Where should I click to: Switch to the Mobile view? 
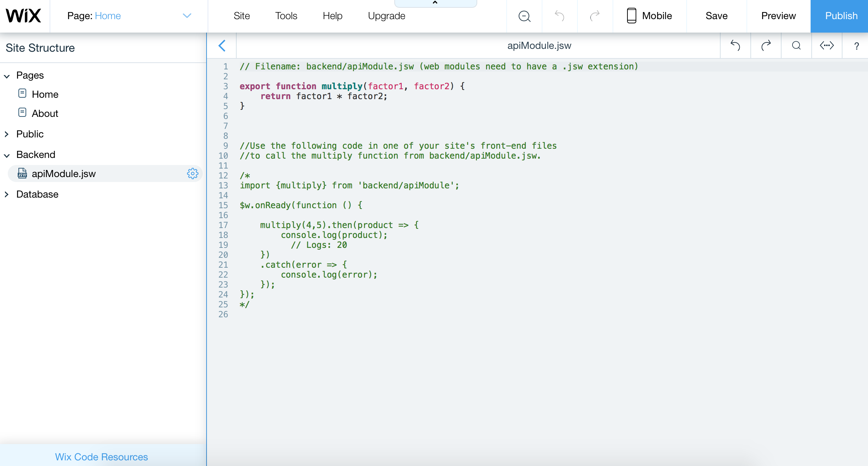649,16
